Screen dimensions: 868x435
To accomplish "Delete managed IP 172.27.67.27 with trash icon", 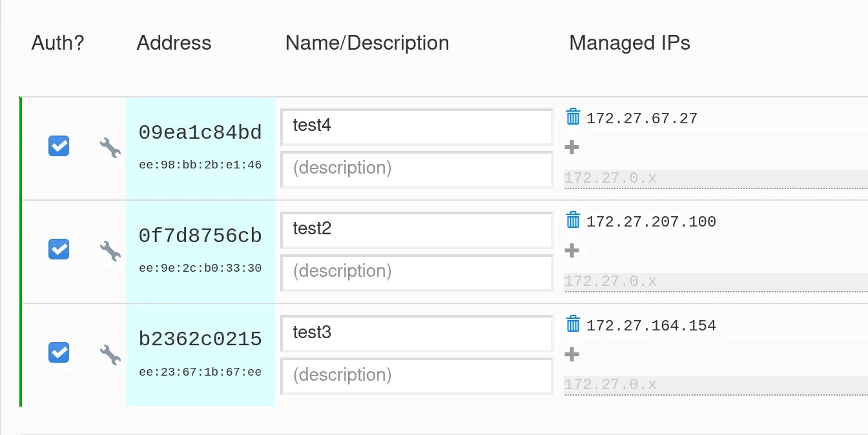I will pyautogui.click(x=573, y=117).
